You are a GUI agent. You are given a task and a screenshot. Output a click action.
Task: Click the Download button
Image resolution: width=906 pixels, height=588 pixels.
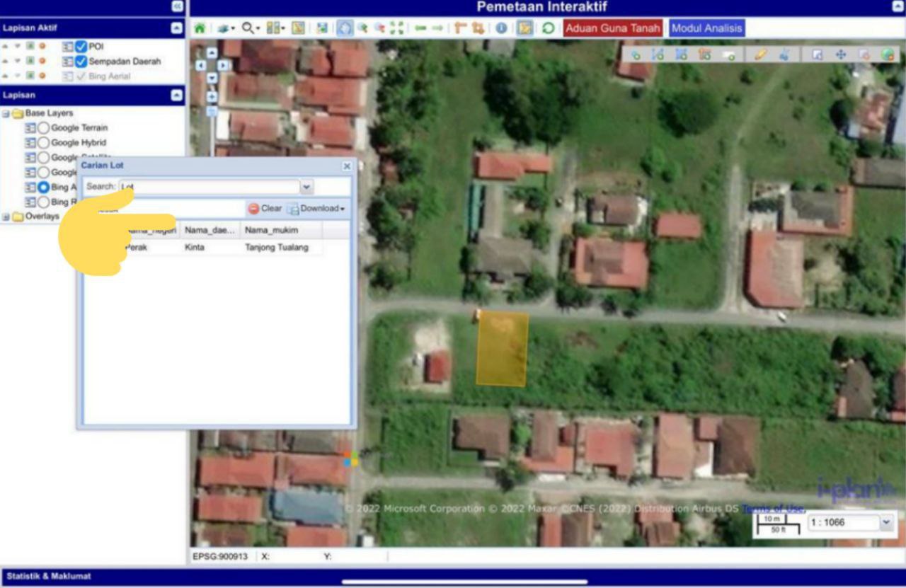coord(317,209)
